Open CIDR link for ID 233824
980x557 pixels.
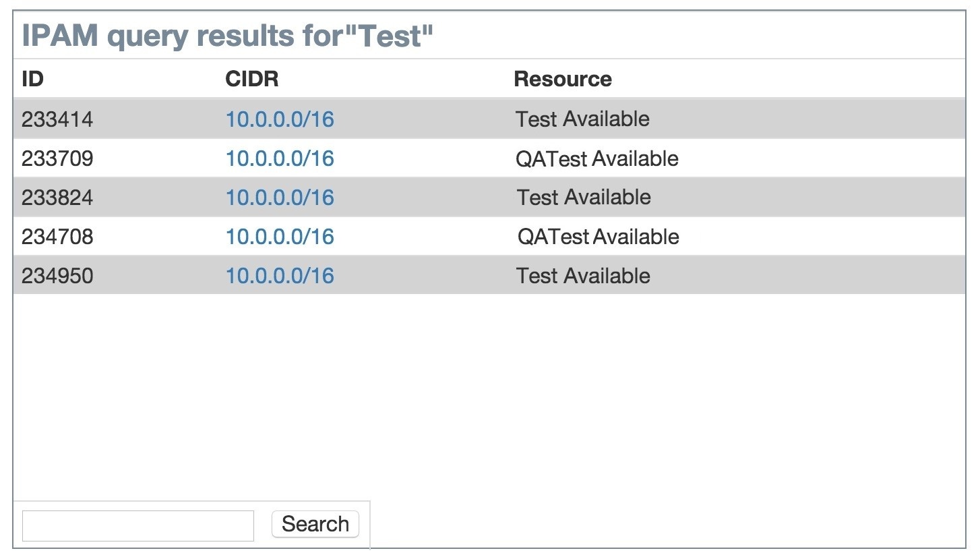280,198
